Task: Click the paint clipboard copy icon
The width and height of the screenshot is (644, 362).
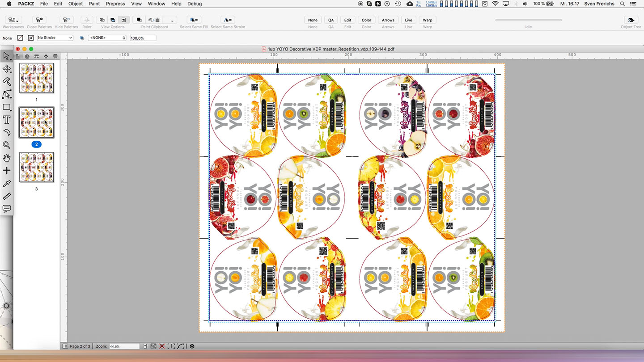Action: pos(139,20)
